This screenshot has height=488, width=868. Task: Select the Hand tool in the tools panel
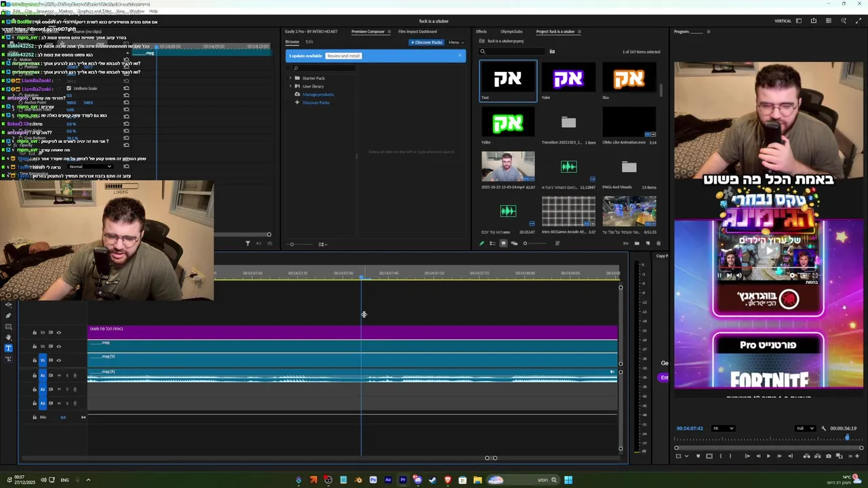[x=8, y=337]
